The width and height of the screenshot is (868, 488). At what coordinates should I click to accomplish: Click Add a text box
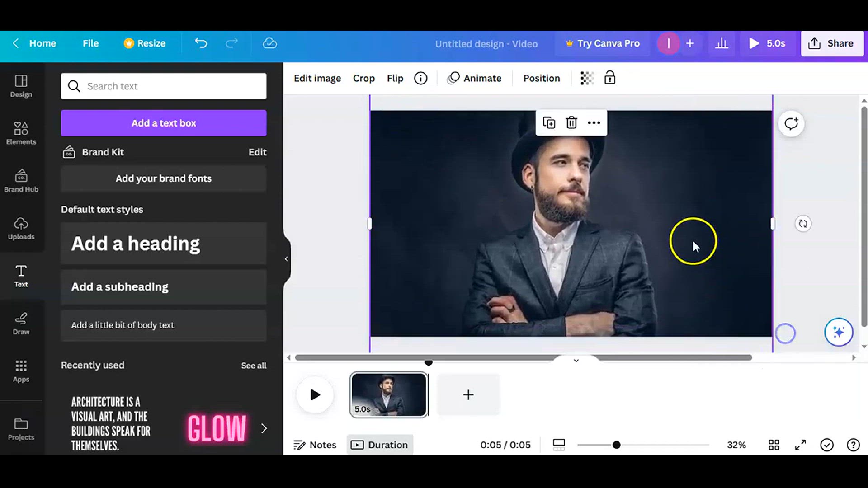tap(164, 123)
